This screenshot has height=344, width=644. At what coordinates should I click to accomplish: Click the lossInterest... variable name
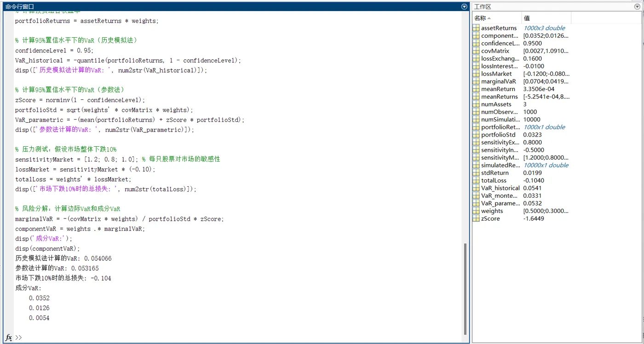500,66
